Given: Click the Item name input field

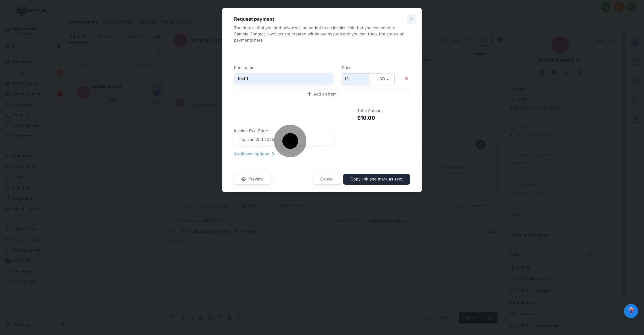Looking at the screenshot, I should click(283, 79).
